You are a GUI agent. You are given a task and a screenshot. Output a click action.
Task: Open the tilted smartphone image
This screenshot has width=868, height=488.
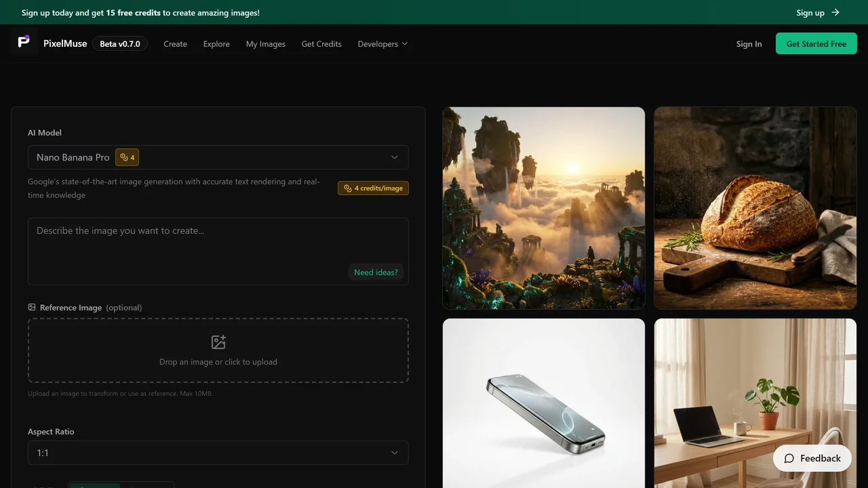pyautogui.click(x=544, y=403)
